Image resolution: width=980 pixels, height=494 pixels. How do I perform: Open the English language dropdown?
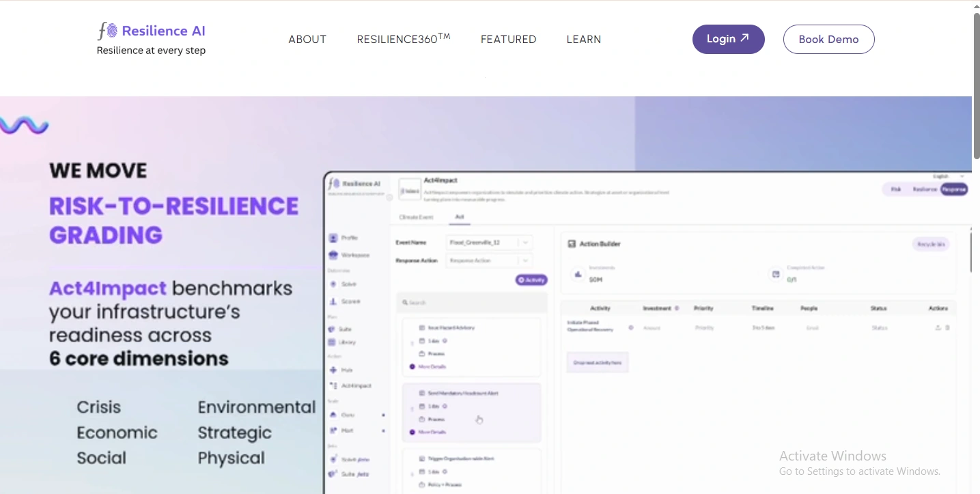[949, 176]
